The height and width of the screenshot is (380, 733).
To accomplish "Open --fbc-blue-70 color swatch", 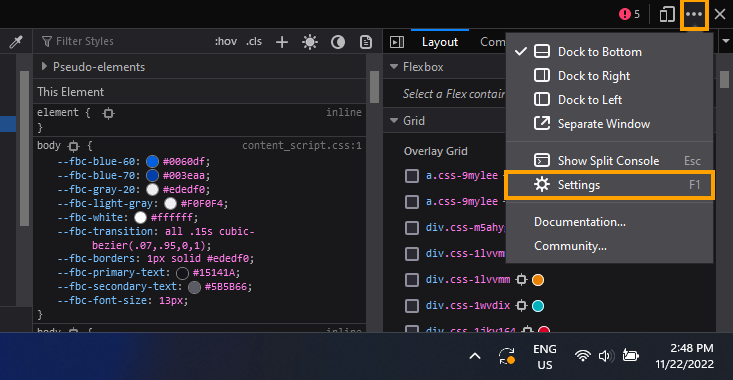I will click(x=152, y=175).
